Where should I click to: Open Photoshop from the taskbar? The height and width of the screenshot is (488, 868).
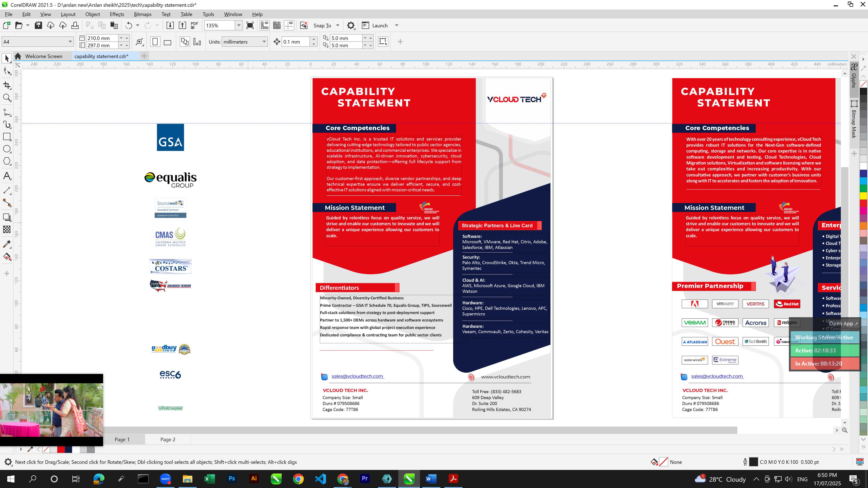(x=232, y=479)
